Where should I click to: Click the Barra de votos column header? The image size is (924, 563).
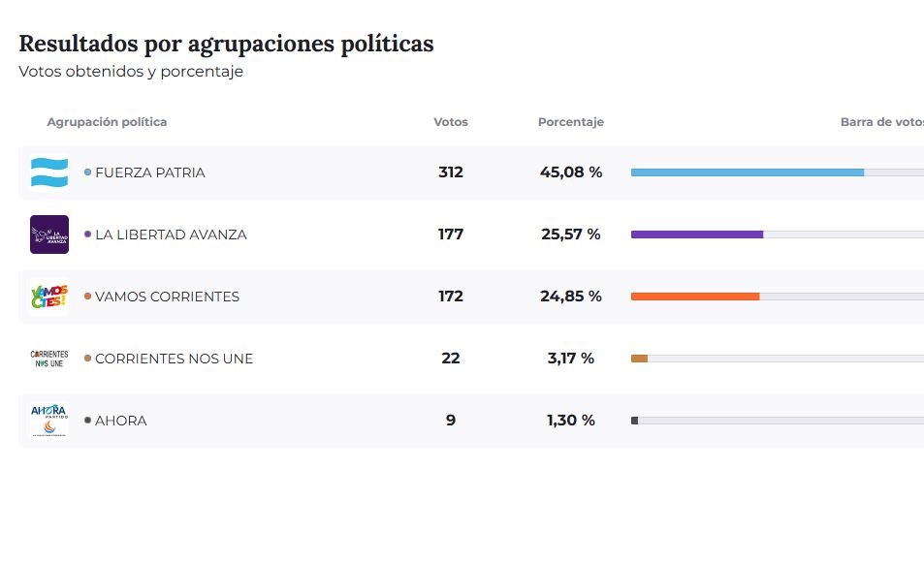tap(881, 122)
